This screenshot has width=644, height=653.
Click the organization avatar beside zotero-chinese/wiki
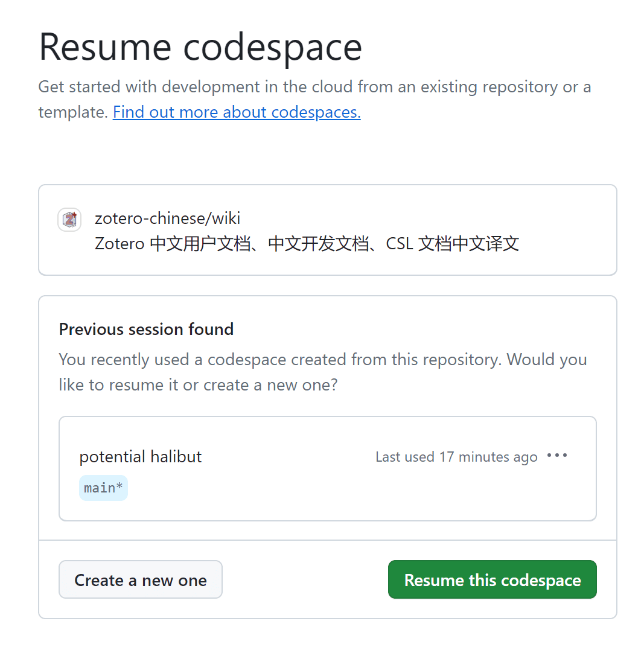click(x=69, y=220)
